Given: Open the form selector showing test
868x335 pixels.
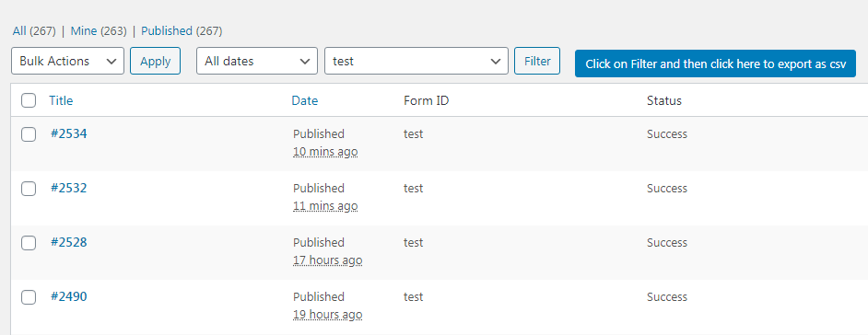Looking at the screenshot, I should [x=416, y=61].
